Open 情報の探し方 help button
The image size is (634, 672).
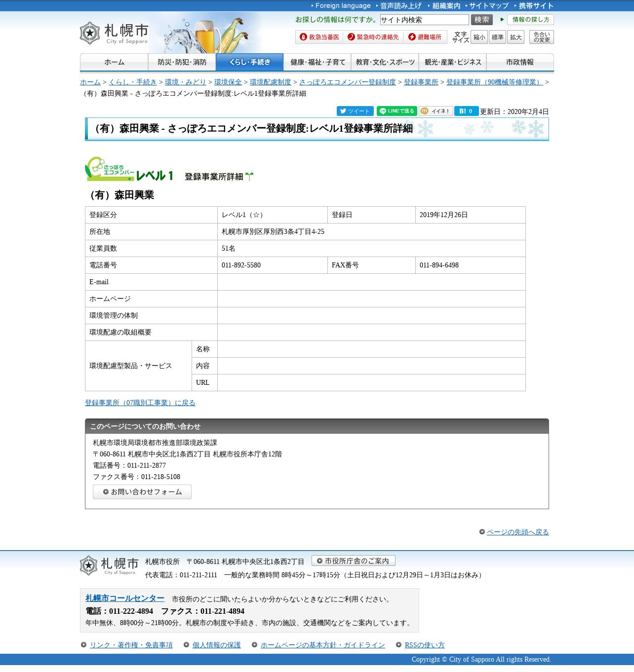(x=530, y=20)
